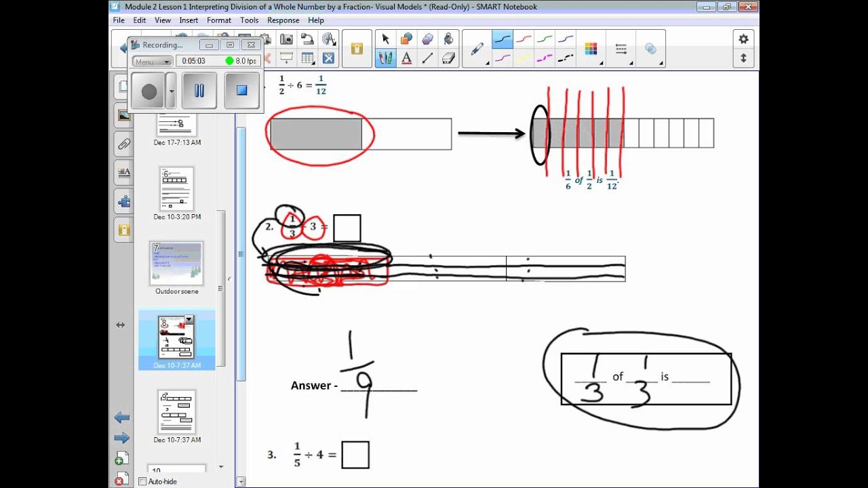
Task: Select the Regular Polygons tool
Action: pyautogui.click(x=427, y=39)
